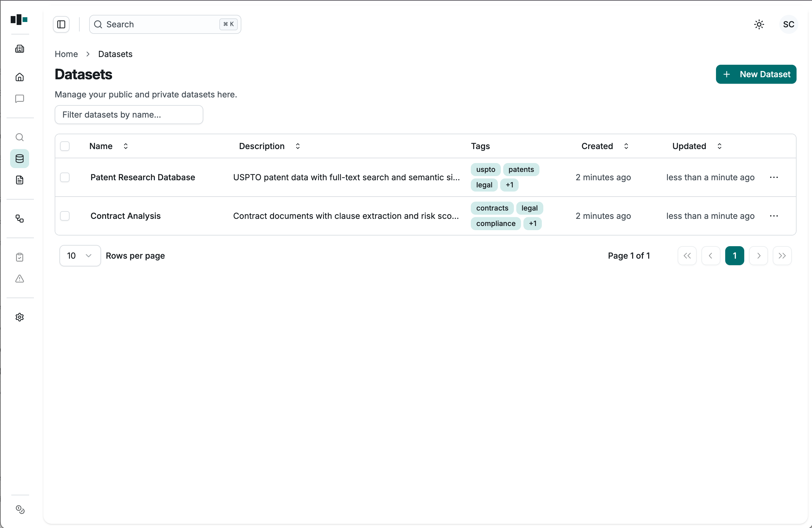Toggle light/dark theme with sun icon
The width and height of the screenshot is (812, 528).
(759, 24)
